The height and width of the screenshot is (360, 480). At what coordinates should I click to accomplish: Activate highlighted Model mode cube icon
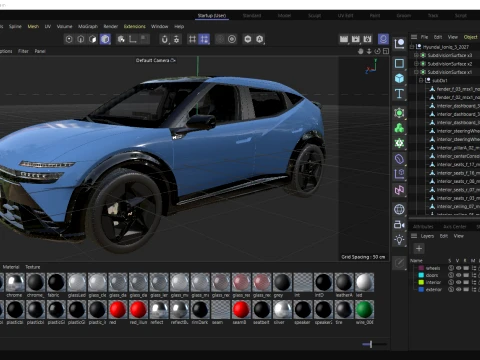tap(105, 39)
